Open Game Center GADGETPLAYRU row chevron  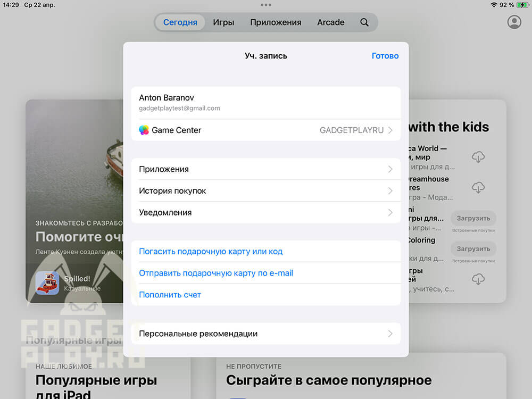pos(390,130)
